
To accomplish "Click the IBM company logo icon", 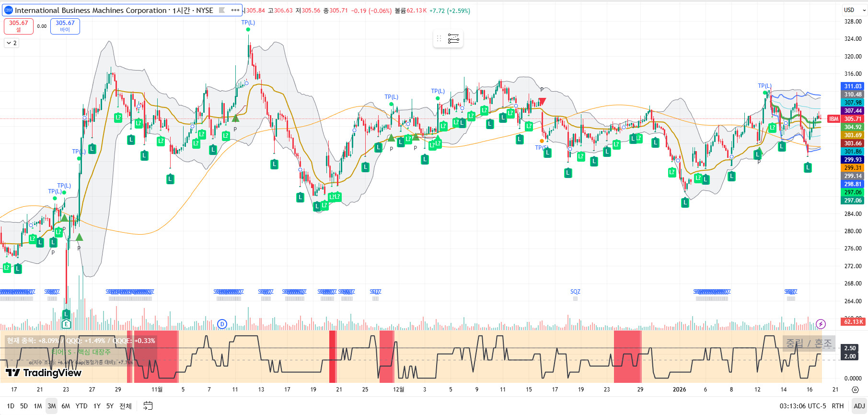I will 9,10.
